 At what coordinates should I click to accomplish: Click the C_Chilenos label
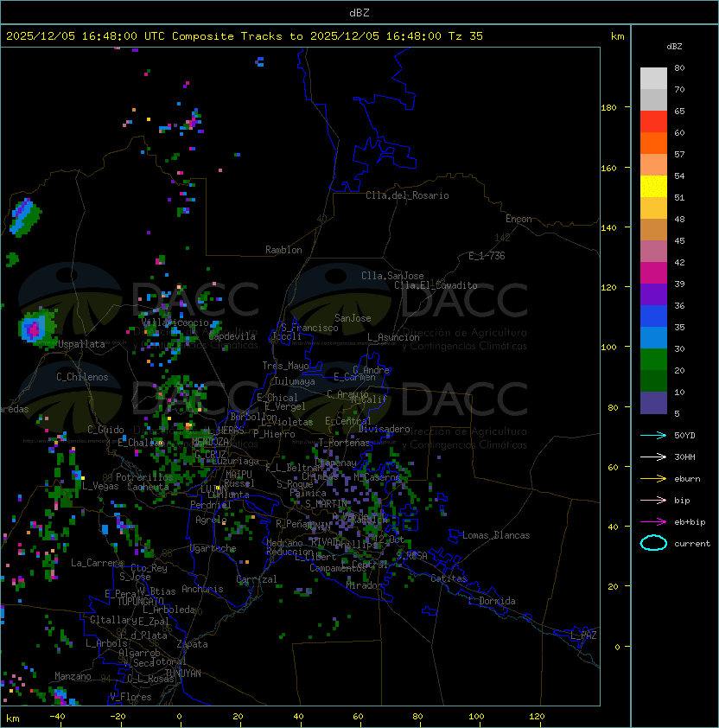click(x=82, y=377)
